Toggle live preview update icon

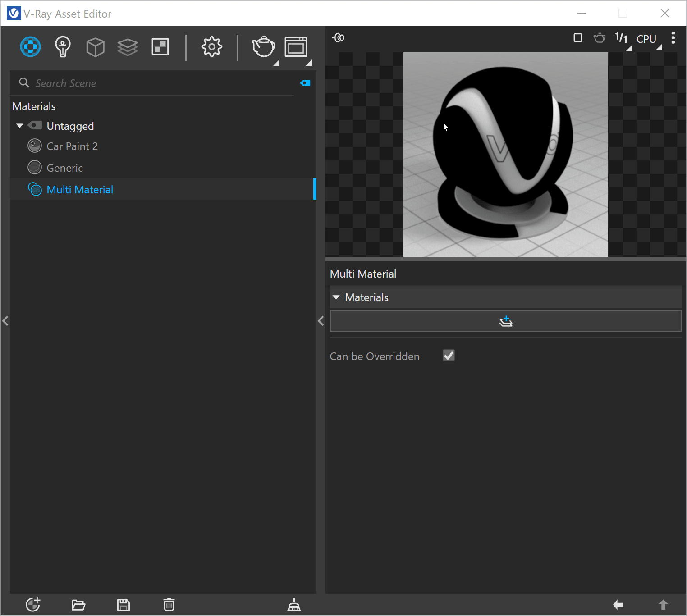pyautogui.click(x=339, y=38)
